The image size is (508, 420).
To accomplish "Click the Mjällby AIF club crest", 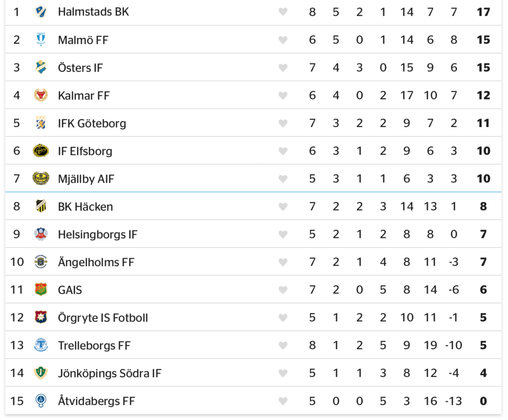I will tap(41, 179).
